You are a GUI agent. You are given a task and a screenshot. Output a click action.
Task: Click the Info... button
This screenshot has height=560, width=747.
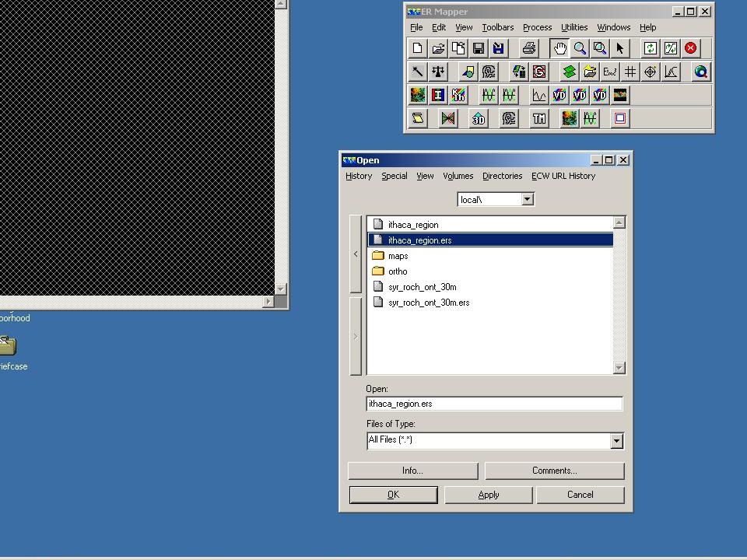[x=413, y=471]
